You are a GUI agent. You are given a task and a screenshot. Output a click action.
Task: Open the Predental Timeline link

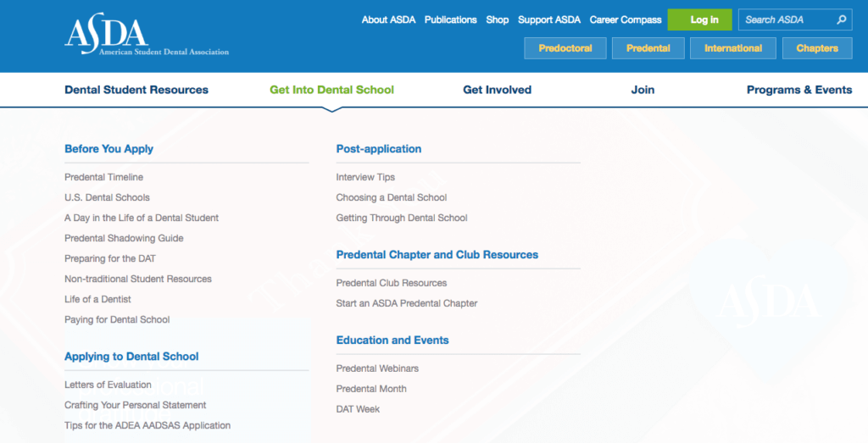pos(103,177)
